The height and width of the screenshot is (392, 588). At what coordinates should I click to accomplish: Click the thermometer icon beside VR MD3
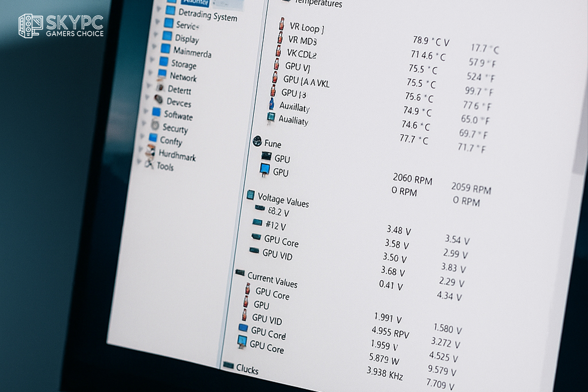click(280, 37)
